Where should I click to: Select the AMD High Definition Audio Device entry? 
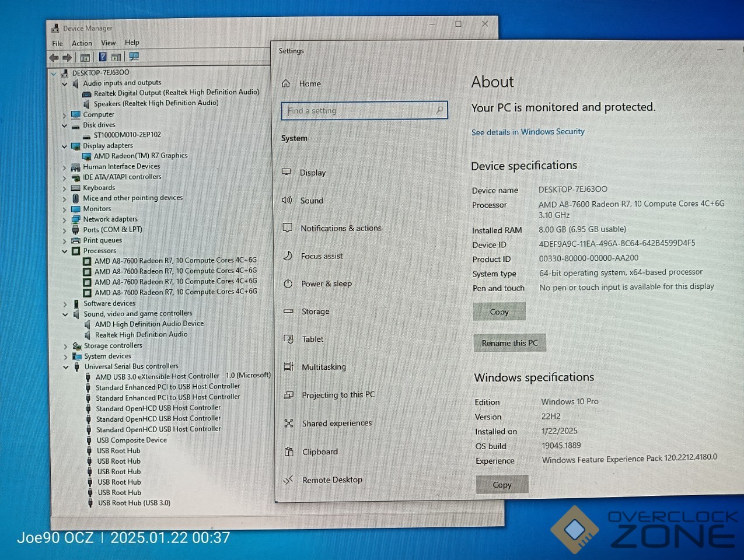[x=144, y=324]
